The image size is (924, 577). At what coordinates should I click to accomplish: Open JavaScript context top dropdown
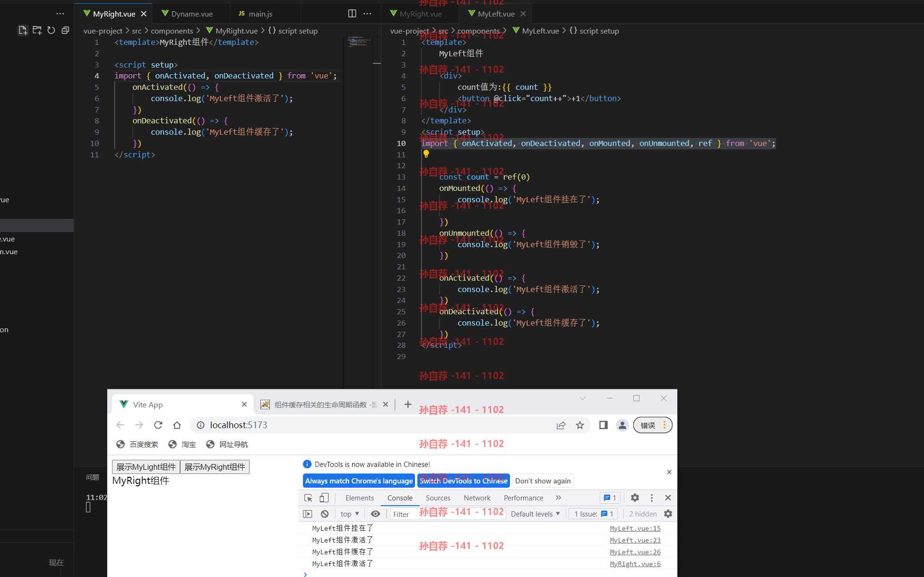coord(350,514)
